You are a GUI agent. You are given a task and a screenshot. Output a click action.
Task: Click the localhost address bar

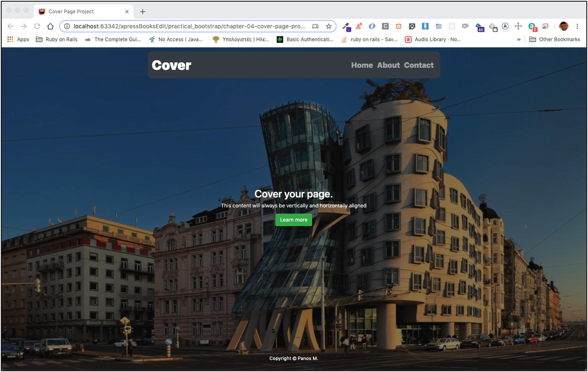point(189,26)
